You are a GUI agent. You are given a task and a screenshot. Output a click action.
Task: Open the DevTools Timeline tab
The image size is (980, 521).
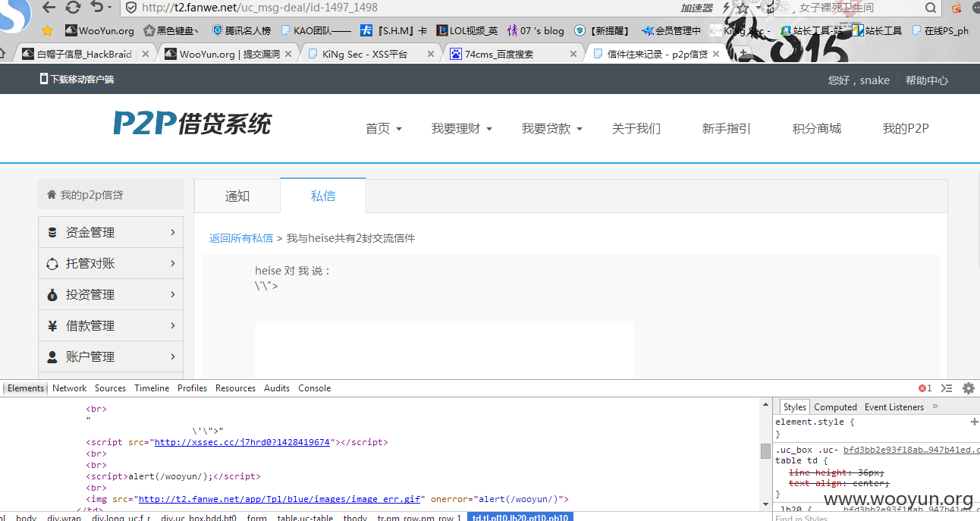[x=152, y=388]
